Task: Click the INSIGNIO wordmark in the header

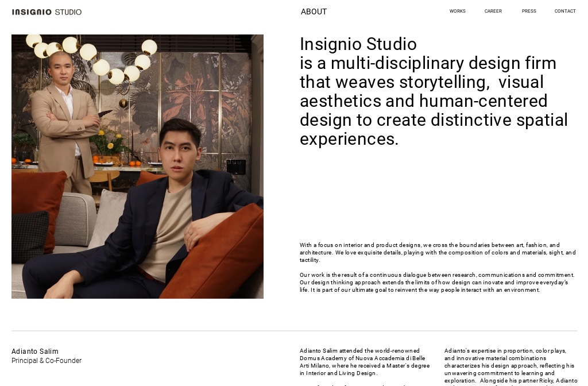Action: point(32,11)
